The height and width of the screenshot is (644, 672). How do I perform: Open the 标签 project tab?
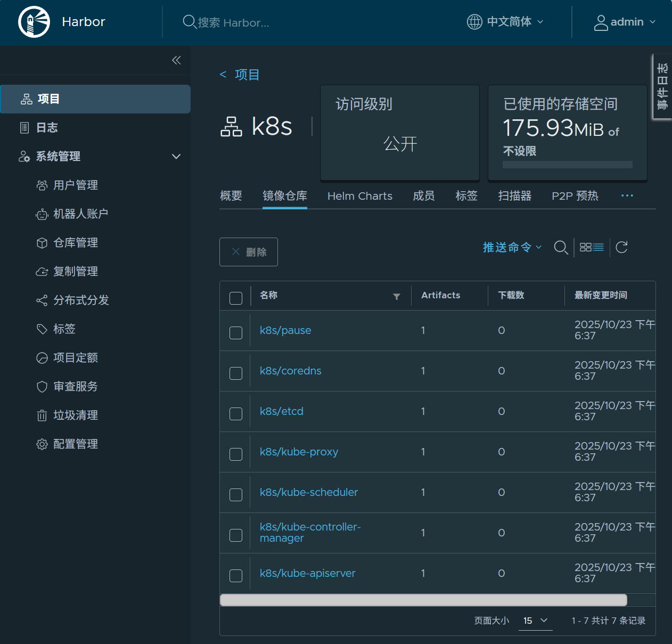466,196
